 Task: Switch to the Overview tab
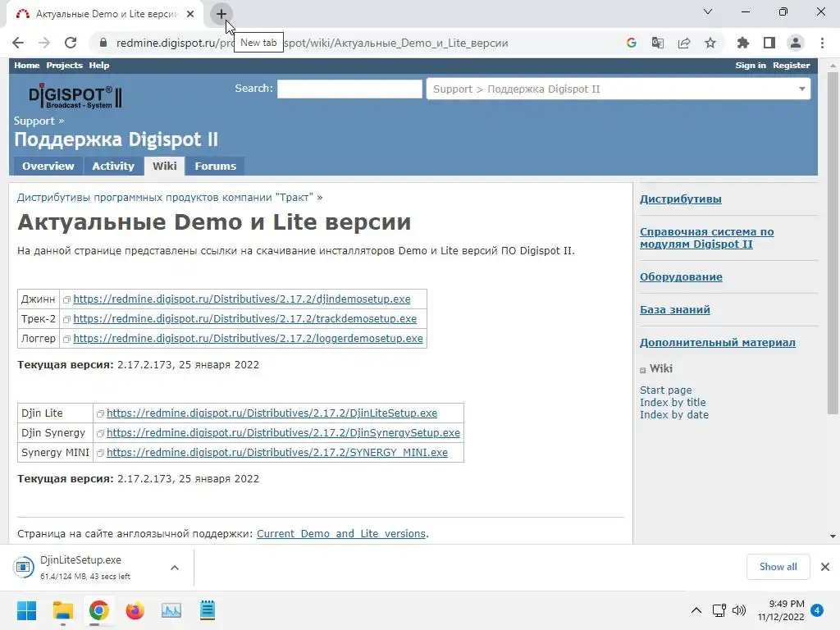[48, 166]
